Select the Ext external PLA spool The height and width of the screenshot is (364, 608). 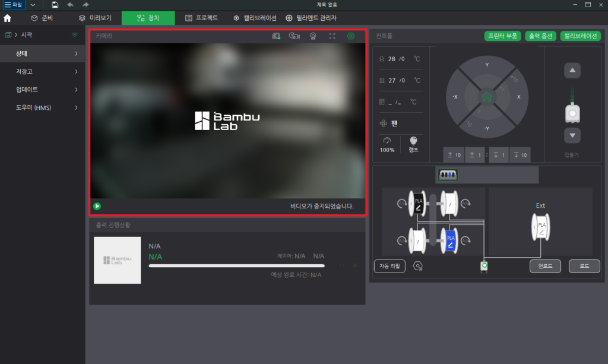[x=541, y=227]
